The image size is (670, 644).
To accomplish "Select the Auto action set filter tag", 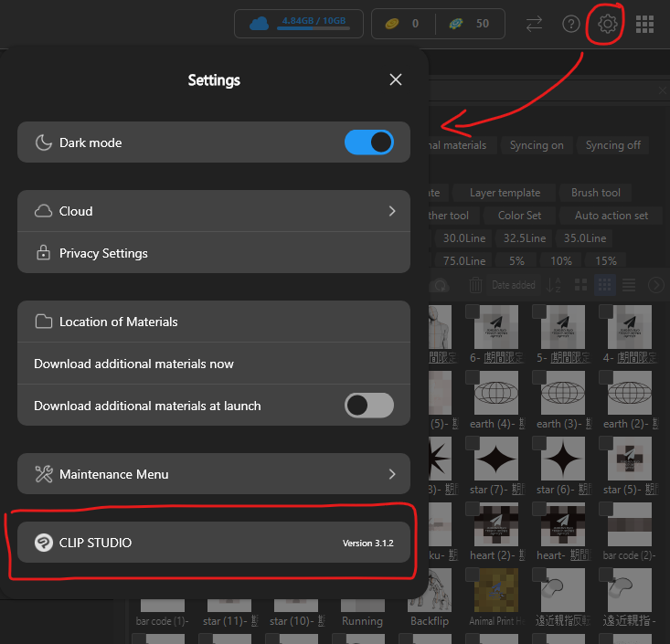I will click(x=612, y=216).
